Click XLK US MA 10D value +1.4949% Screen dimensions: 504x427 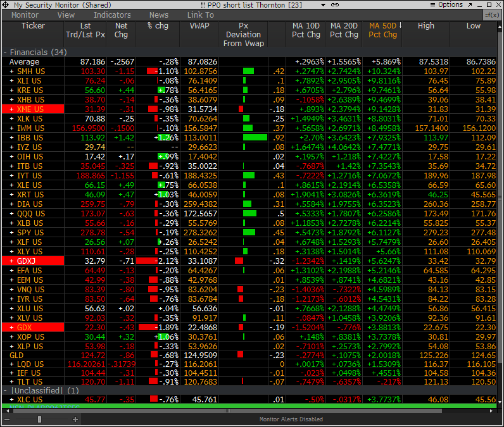tap(307, 119)
